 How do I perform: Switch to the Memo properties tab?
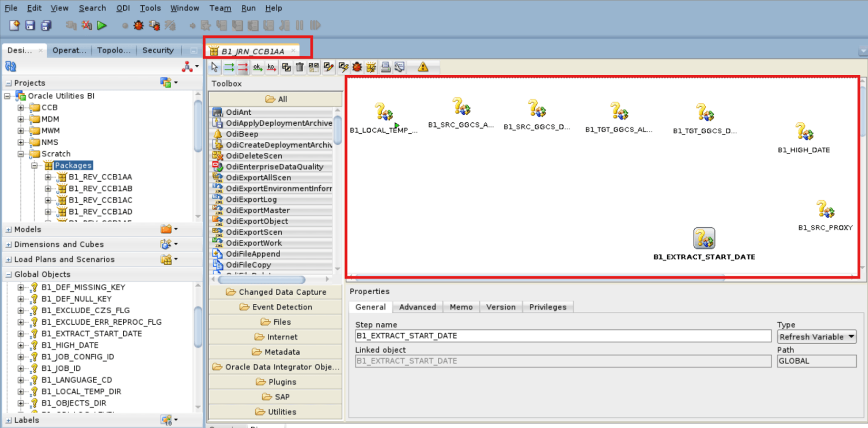(x=461, y=307)
